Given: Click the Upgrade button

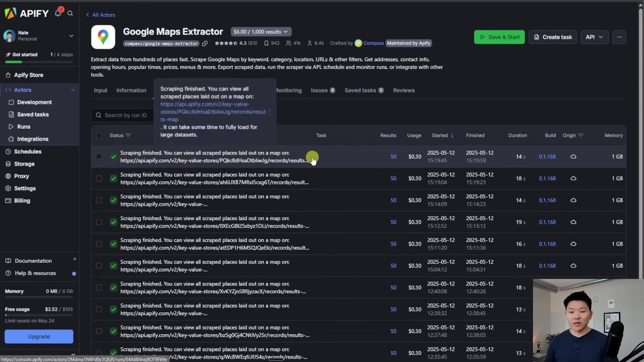Looking at the screenshot, I should 39,337.
